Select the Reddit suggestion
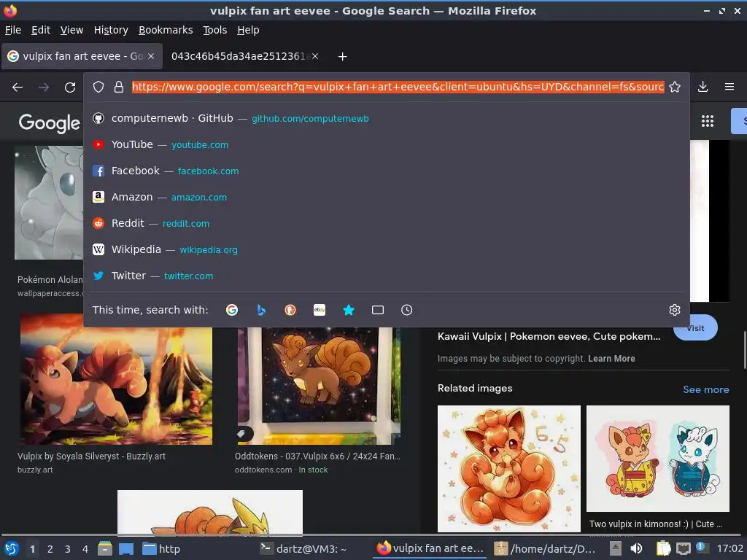This screenshot has width=747, height=560. pyautogui.click(x=386, y=223)
